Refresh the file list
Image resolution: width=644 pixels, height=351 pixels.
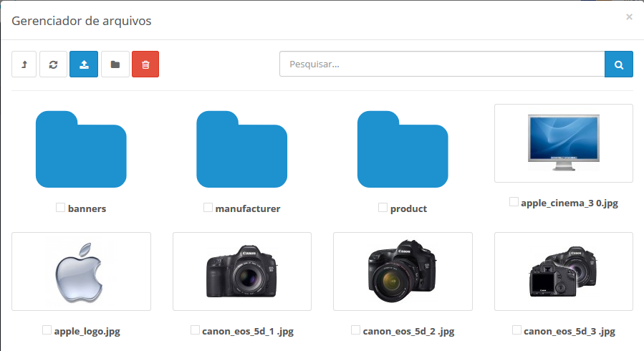click(53, 64)
